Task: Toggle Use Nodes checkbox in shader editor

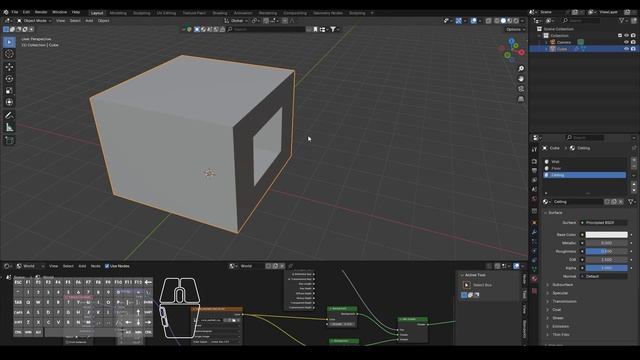Action: [107, 266]
